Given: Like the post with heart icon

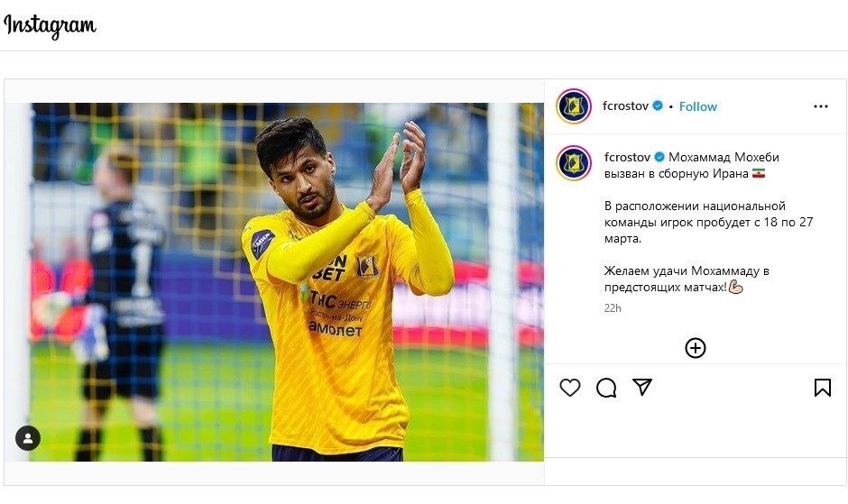Looking at the screenshot, I should point(570,388).
